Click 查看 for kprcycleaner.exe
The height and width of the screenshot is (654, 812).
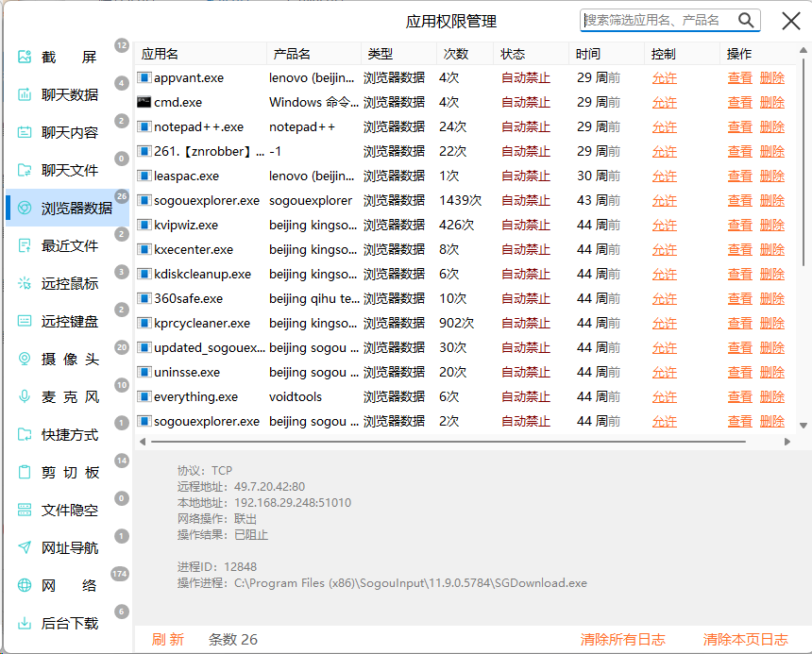click(x=739, y=324)
